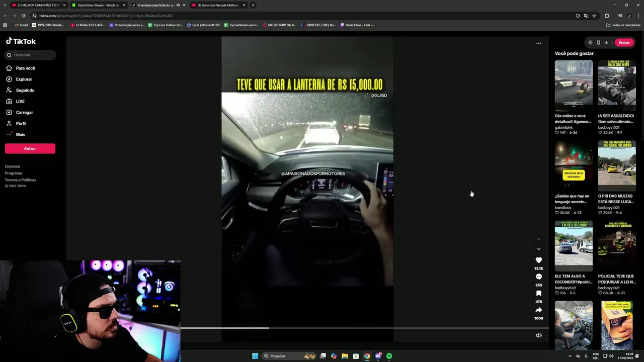Reload the page
Viewport: 644px width, 362px height.
coord(23,16)
